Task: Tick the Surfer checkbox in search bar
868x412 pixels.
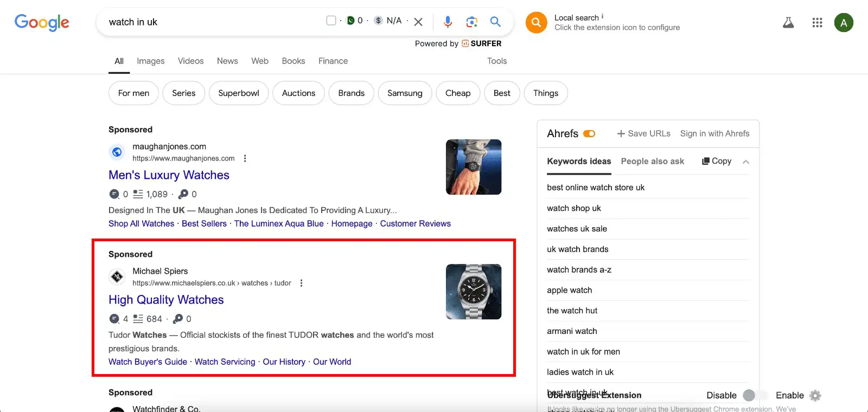Action: (x=331, y=21)
